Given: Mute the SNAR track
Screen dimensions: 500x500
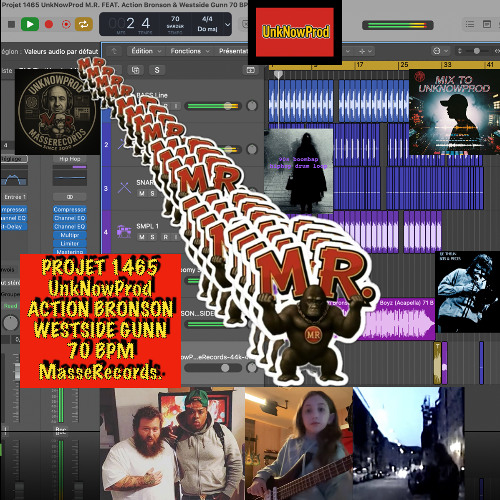Looking at the screenshot, I should point(142,193).
